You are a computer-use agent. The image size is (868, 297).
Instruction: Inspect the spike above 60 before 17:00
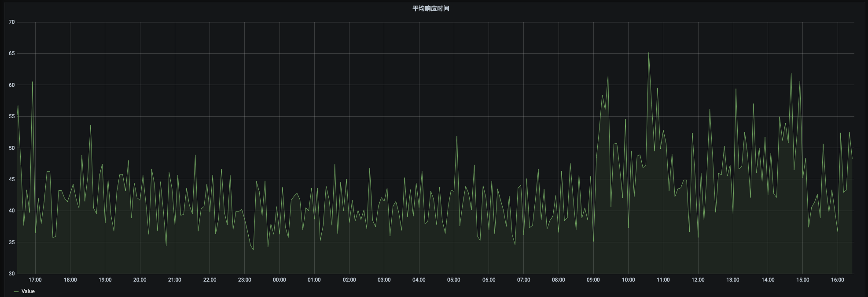pos(32,82)
